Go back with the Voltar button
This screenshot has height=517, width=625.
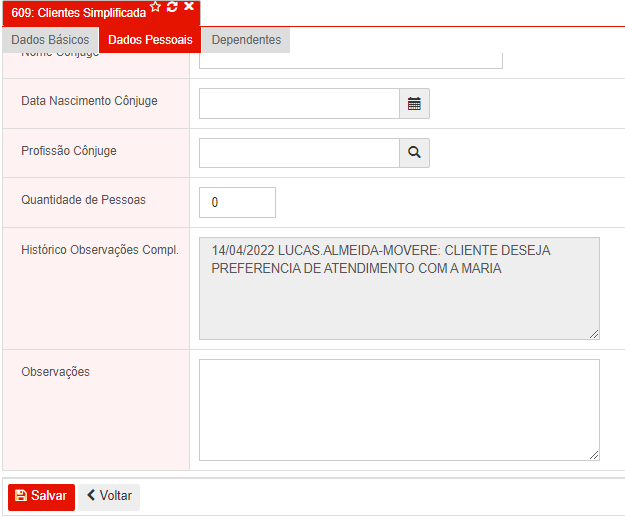point(109,497)
